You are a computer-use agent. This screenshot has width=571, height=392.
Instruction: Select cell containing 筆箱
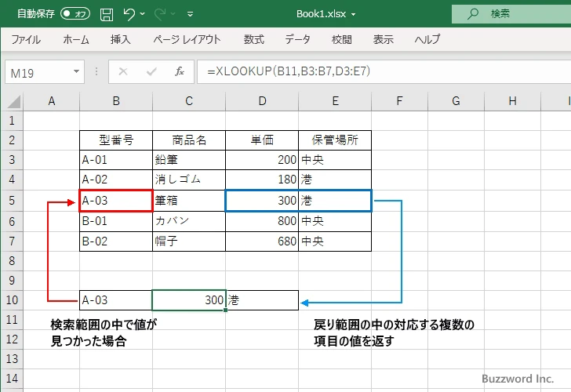pos(188,201)
